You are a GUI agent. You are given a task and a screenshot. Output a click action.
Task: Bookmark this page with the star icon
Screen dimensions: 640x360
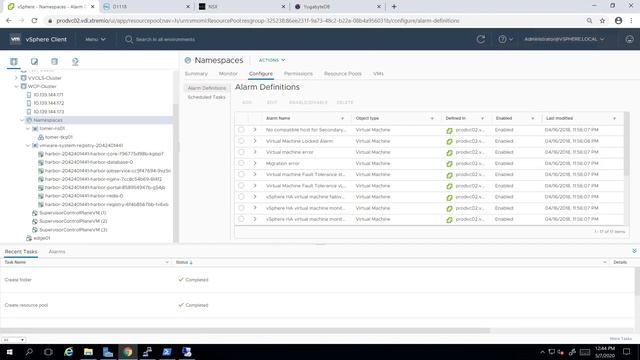point(602,20)
